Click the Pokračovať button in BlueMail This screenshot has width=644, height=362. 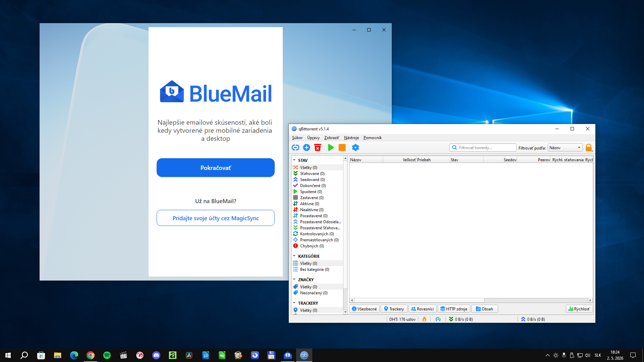(x=216, y=168)
